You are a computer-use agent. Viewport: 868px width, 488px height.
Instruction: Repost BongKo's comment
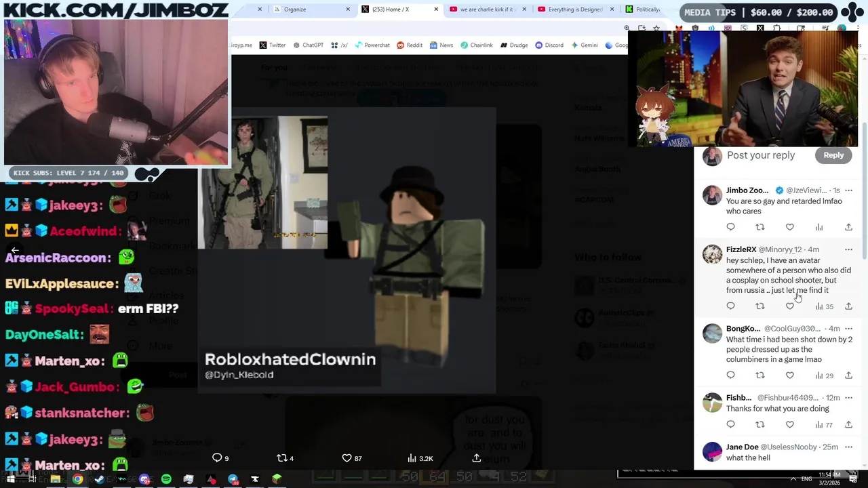(760, 375)
